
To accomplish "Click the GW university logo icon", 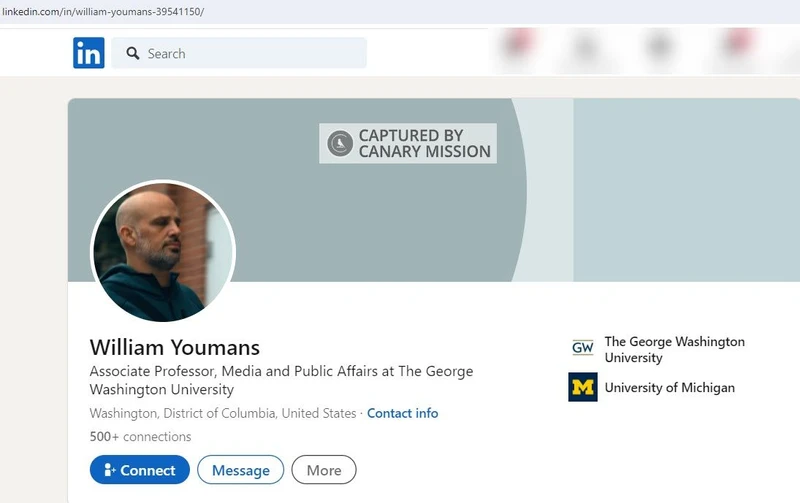I will (x=583, y=348).
